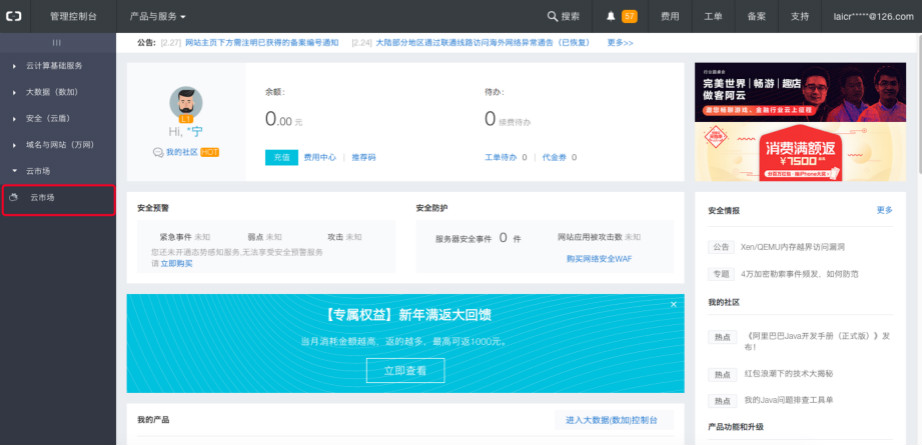Open the 备案 menu in top bar
The width and height of the screenshot is (922, 445).
(x=757, y=16)
